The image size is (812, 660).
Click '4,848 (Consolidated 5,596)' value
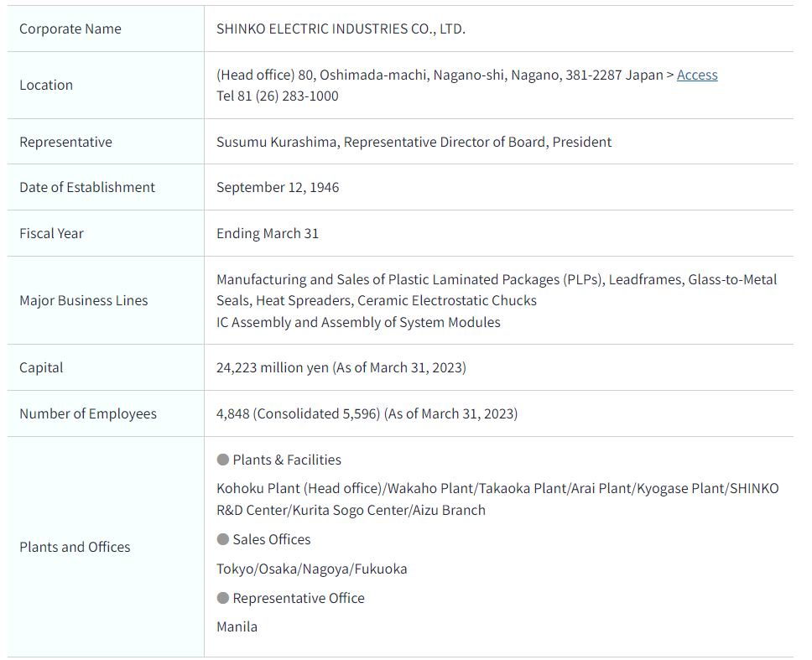coord(367,413)
